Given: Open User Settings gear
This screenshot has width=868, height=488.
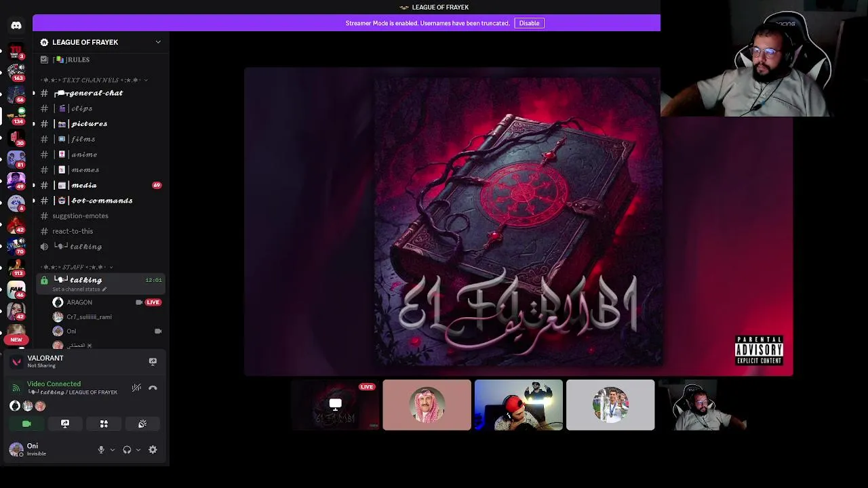Looking at the screenshot, I should pos(153,449).
